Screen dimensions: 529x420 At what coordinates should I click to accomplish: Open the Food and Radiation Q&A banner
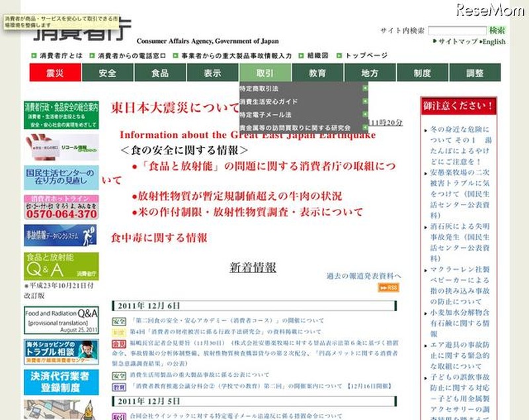coord(61,319)
